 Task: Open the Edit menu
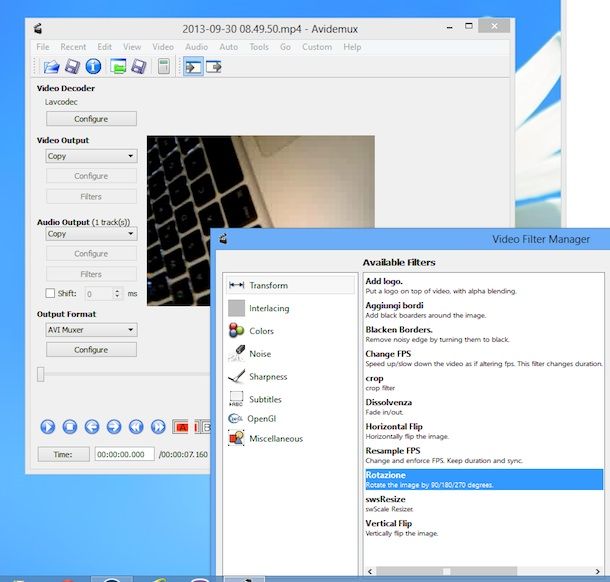click(104, 47)
